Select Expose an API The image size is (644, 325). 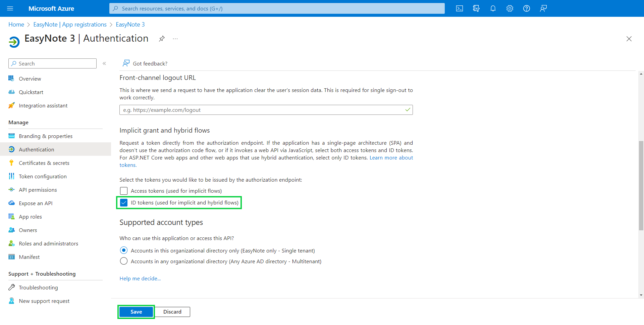click(x=36, y=203)
